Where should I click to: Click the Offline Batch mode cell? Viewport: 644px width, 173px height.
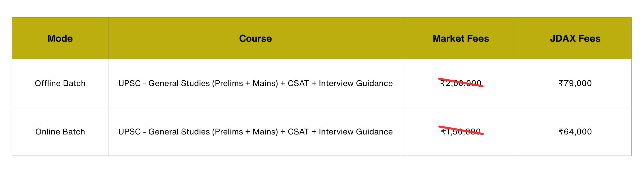point(60,83)
